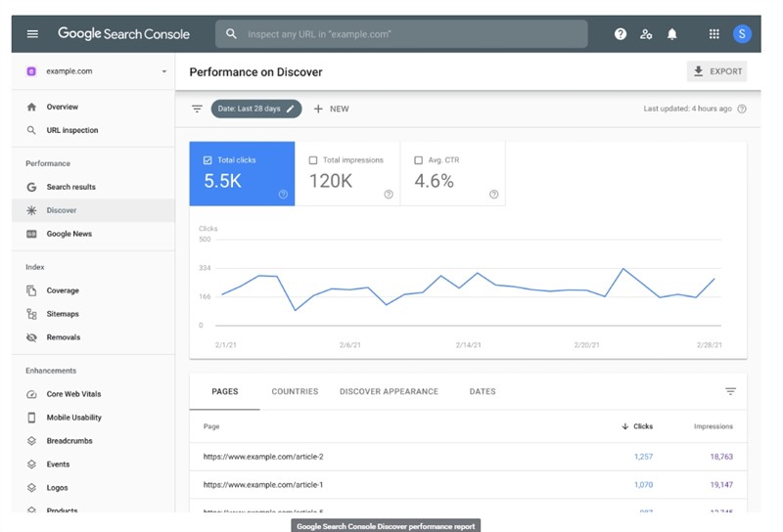Expand the example.com property dropdown

point(163,71)
